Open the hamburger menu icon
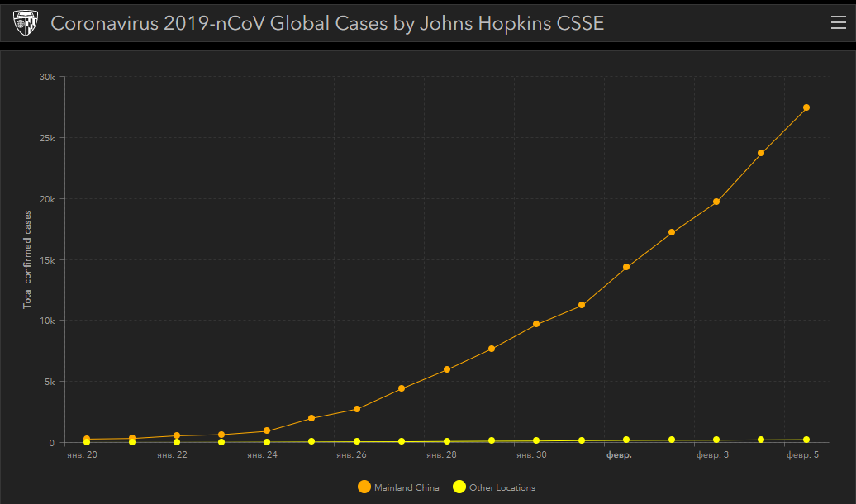This screenshot has width=856, height=504. click(x=838, y=22)
